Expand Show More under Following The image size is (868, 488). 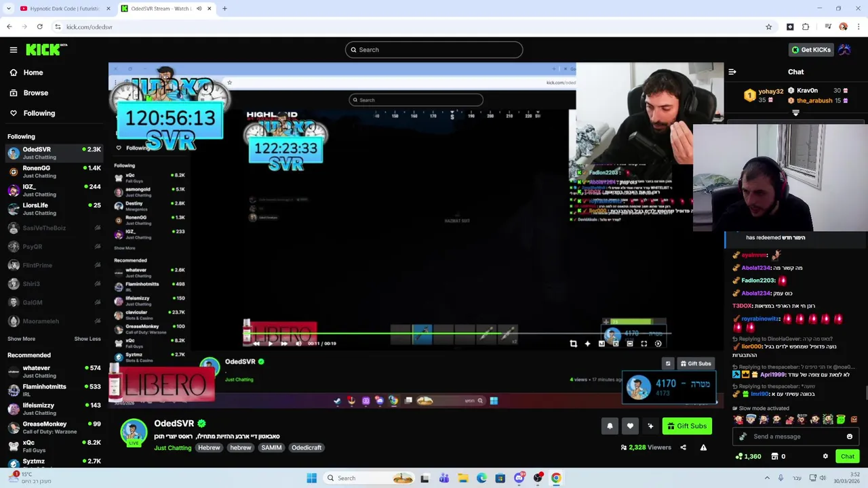click(21, 339)
